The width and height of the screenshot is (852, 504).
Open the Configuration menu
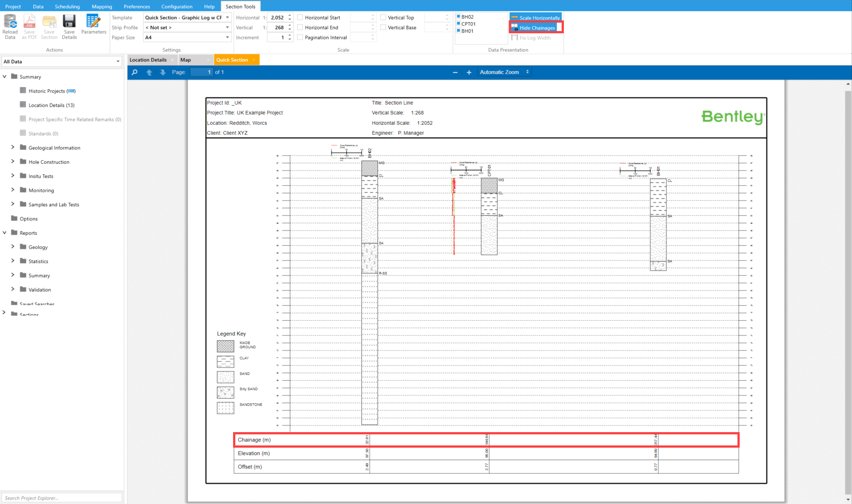tap(177, 6)
